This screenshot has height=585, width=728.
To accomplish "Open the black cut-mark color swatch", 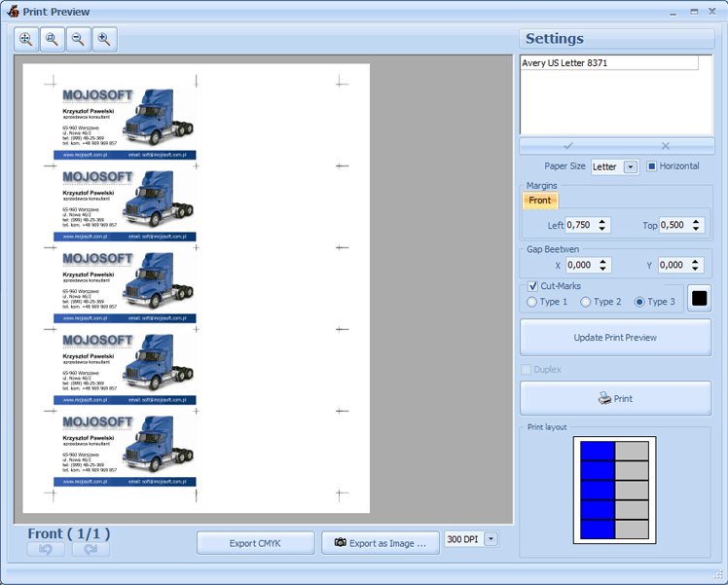I will (x=699, y=298).
